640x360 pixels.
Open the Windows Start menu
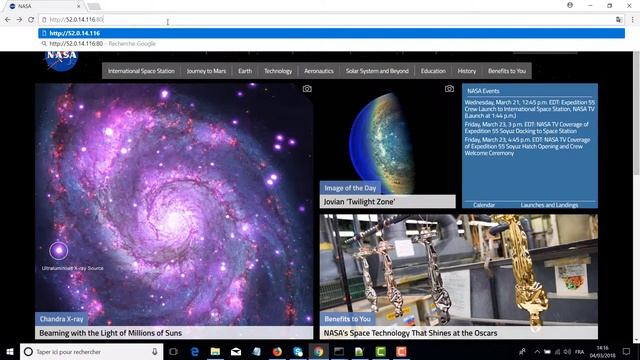tap(10, 351)
